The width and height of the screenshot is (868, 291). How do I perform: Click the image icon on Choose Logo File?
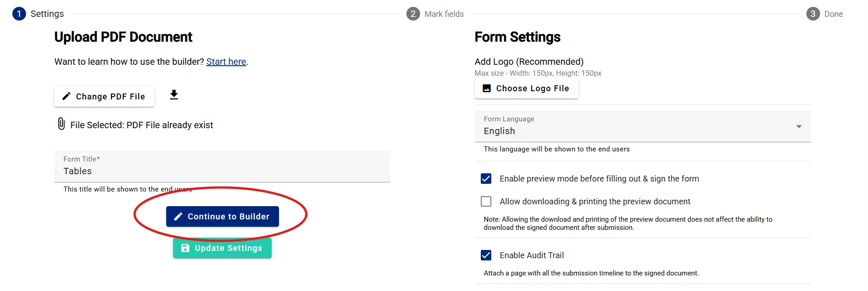pyautogui.click(x=487, y=88)
